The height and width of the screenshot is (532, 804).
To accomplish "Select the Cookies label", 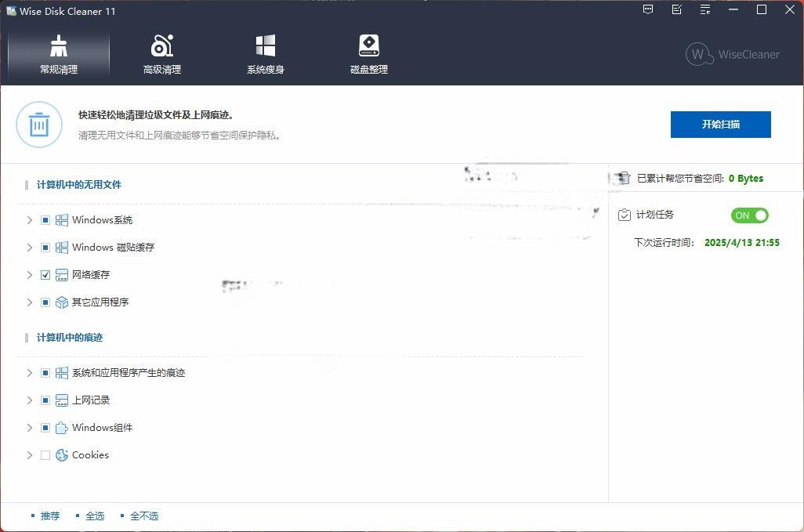I will tap(90, 455).
